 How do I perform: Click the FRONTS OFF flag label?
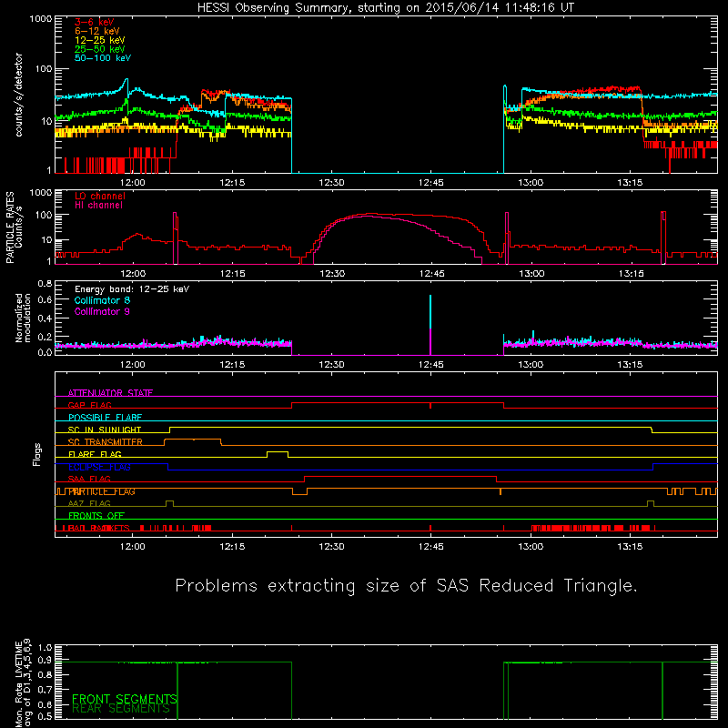coord(96,515)
